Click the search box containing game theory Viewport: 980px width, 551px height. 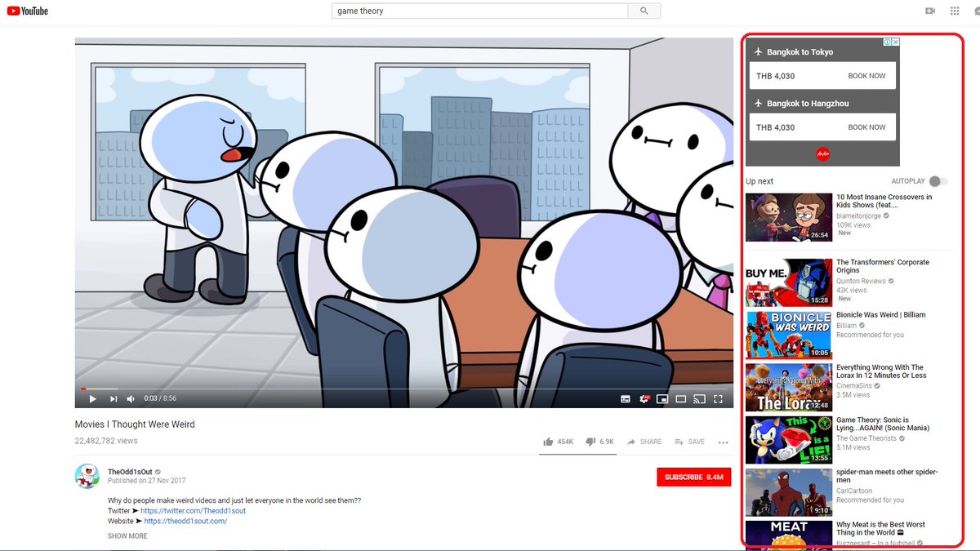pos(479,11)
